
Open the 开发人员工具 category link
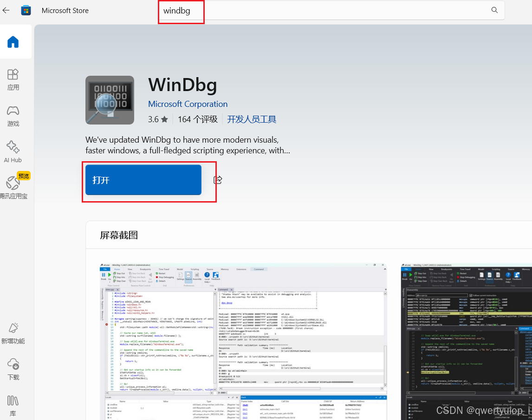tap(252, 119)
